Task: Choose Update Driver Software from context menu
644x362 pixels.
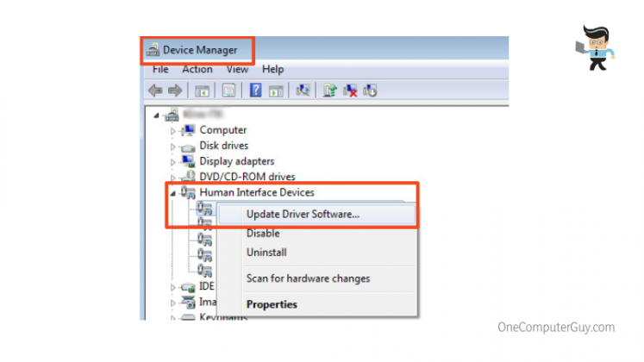Action: point(303,214)
